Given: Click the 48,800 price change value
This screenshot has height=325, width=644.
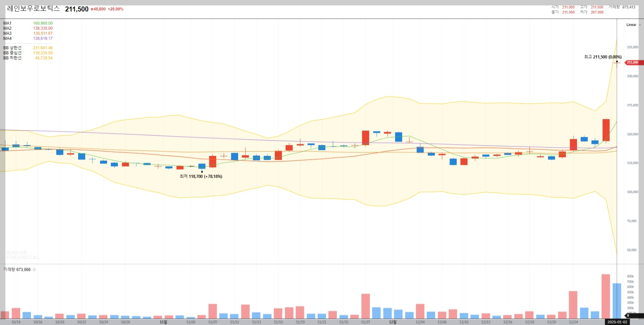Looking at the screenshot, I should pos(99,9).
